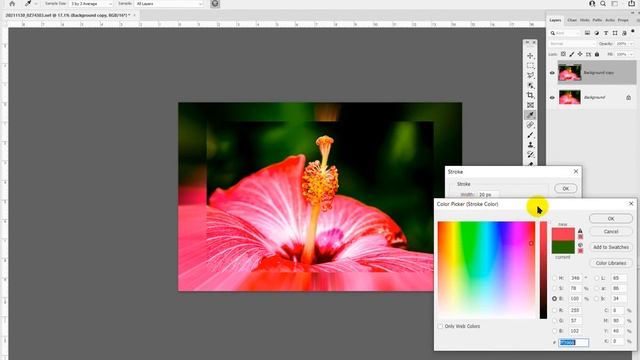Toggle layer filtering on or off
Viewport: 640px width, 360px height.
point(633,31)
